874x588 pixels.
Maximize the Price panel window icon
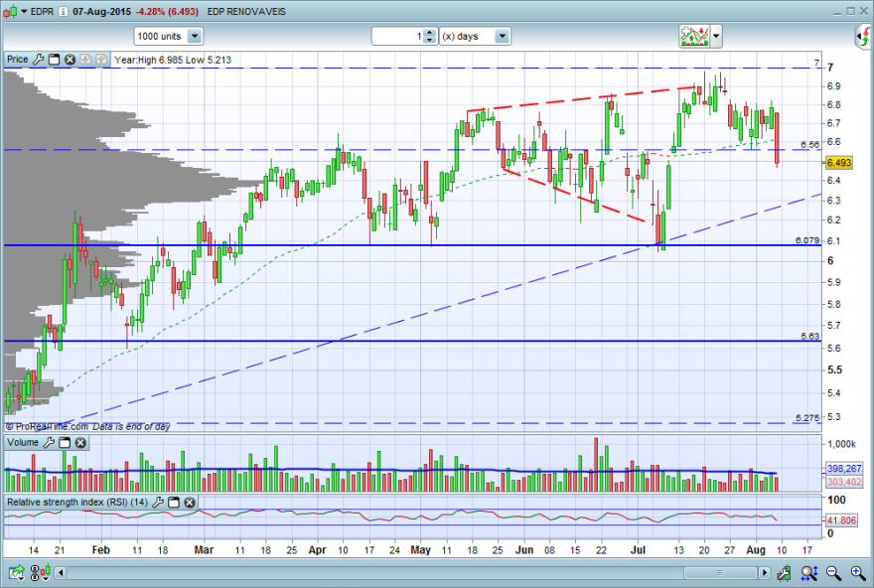(54, 59)
